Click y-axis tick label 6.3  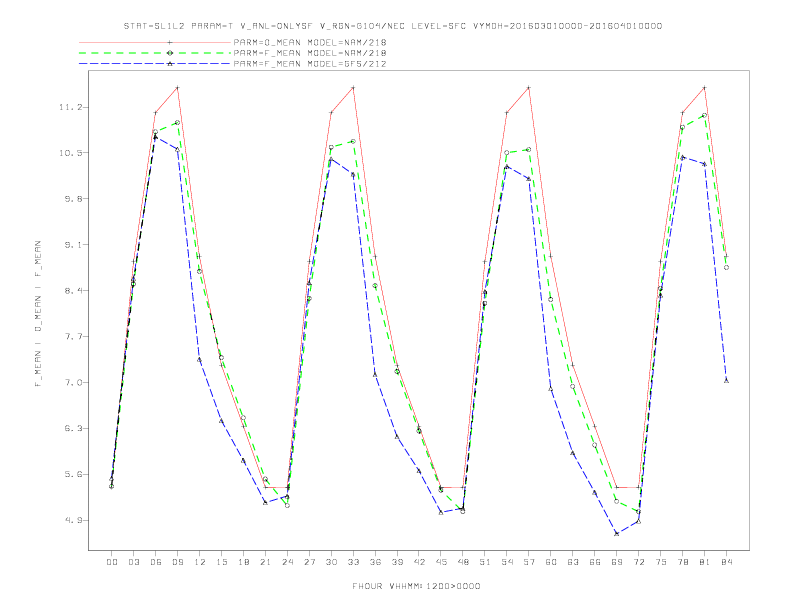(73, 429)
